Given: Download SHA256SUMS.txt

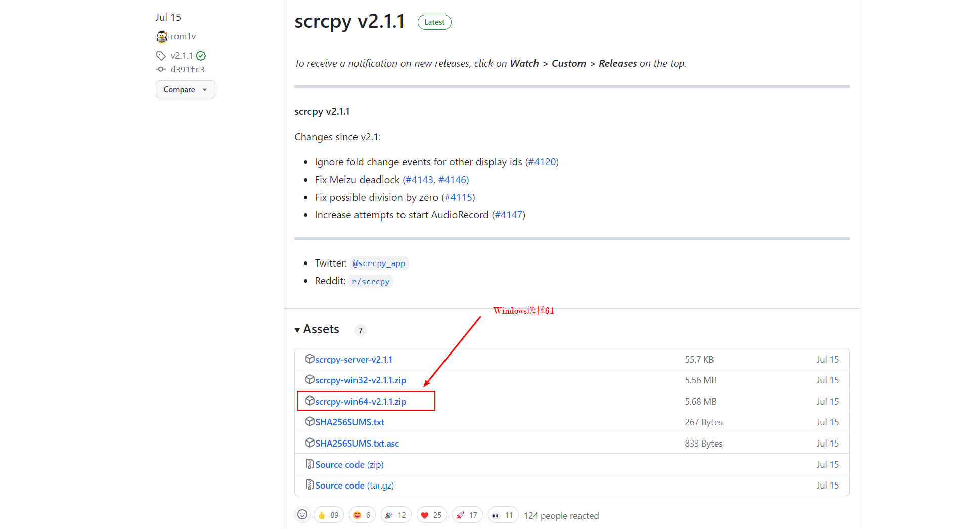Looking at the screenshot, I should tap(349, 422).
